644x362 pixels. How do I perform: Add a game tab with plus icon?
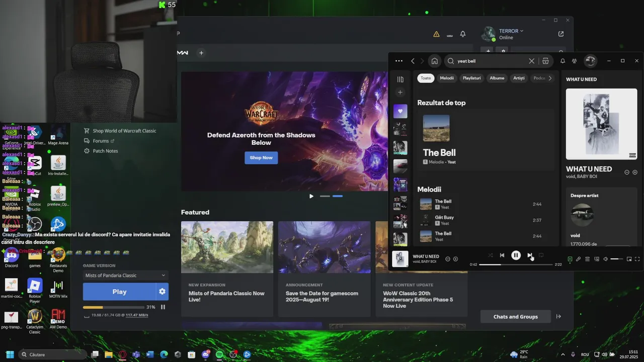pyautogui.click(x=201, y=53)
